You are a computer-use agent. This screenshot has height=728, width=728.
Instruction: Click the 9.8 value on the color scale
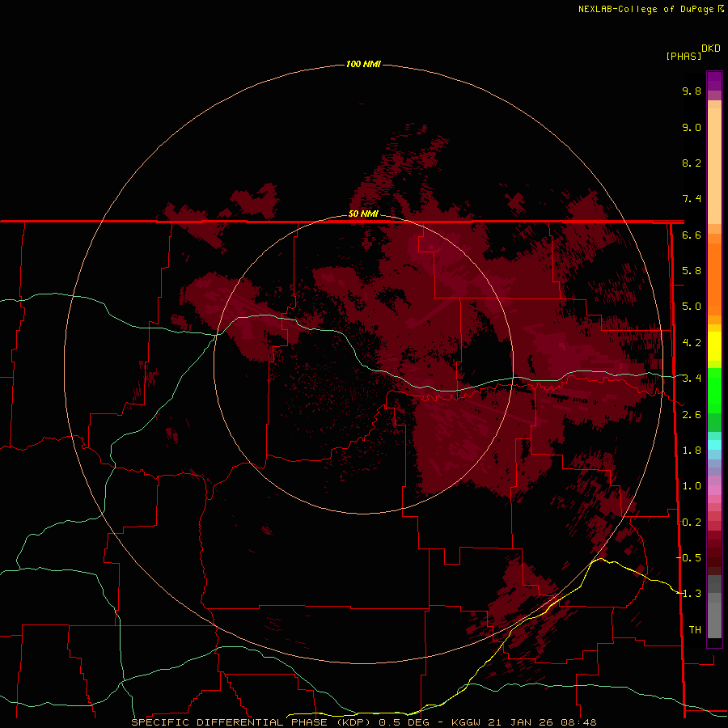[x=692, y=91]
